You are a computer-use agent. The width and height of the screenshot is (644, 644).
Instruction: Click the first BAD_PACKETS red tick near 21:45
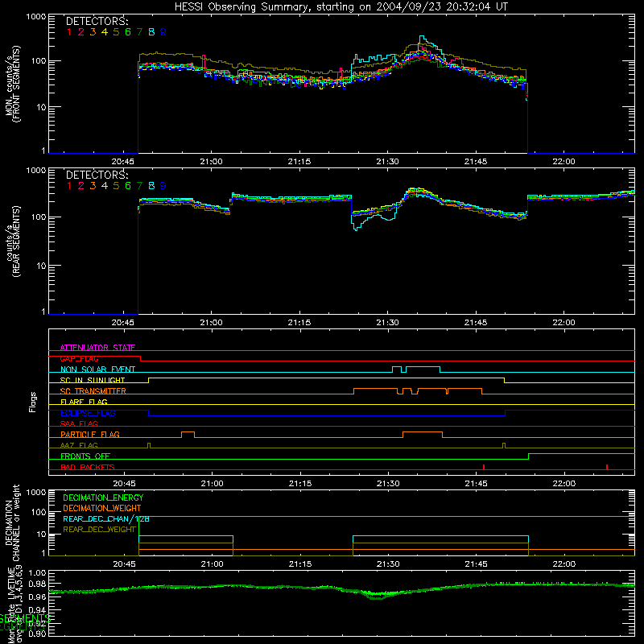pyautogui.click(x=484, y=467)
